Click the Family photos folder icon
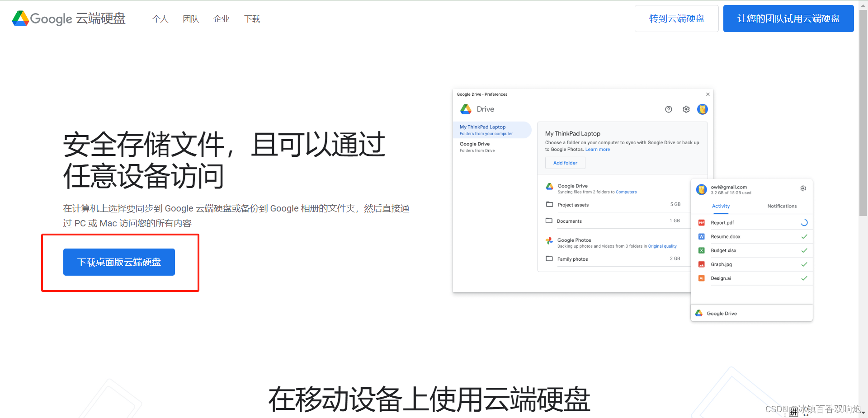The height and width of the screenshot is (418, 868). point(549,259)
